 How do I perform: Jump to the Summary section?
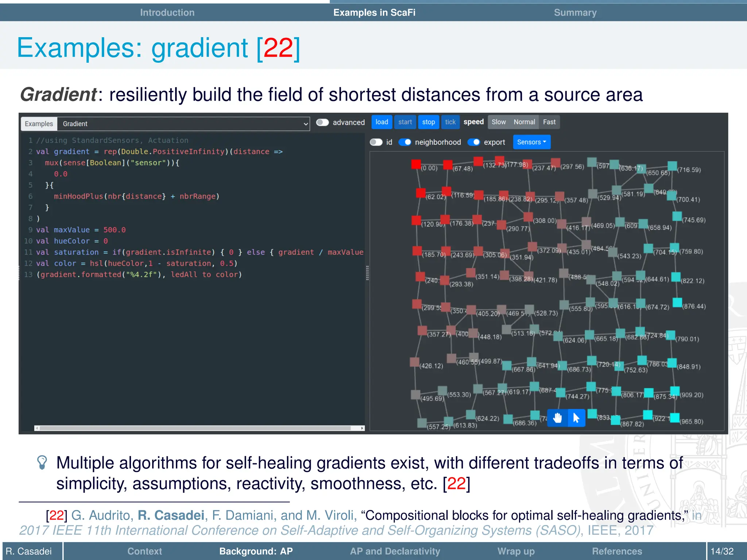click(575, 12)
